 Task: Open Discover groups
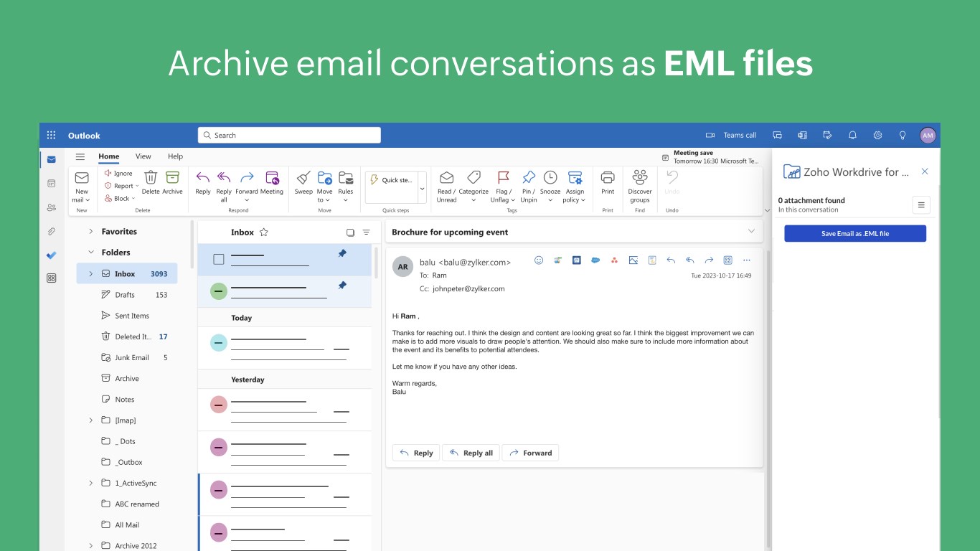[640, 187]
